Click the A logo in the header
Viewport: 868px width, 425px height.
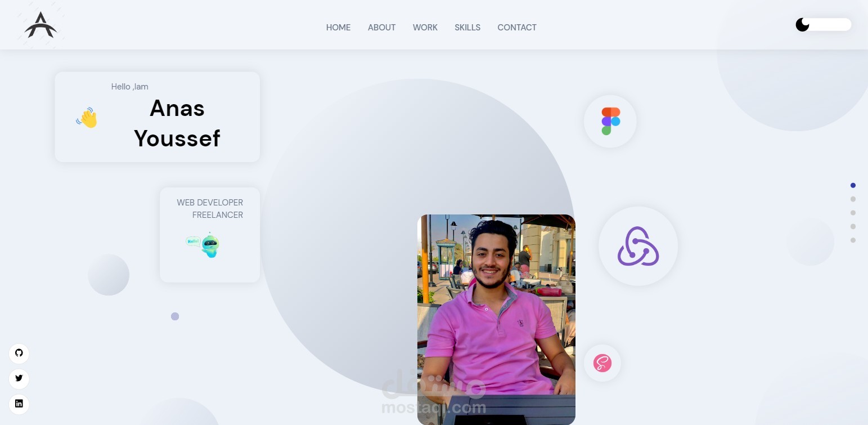[41, 26]
